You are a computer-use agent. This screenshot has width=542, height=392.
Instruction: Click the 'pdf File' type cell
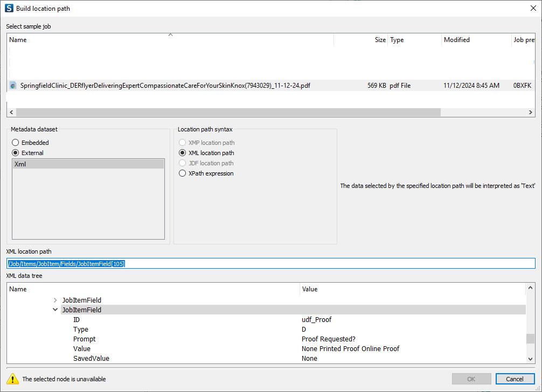point(400,86)
